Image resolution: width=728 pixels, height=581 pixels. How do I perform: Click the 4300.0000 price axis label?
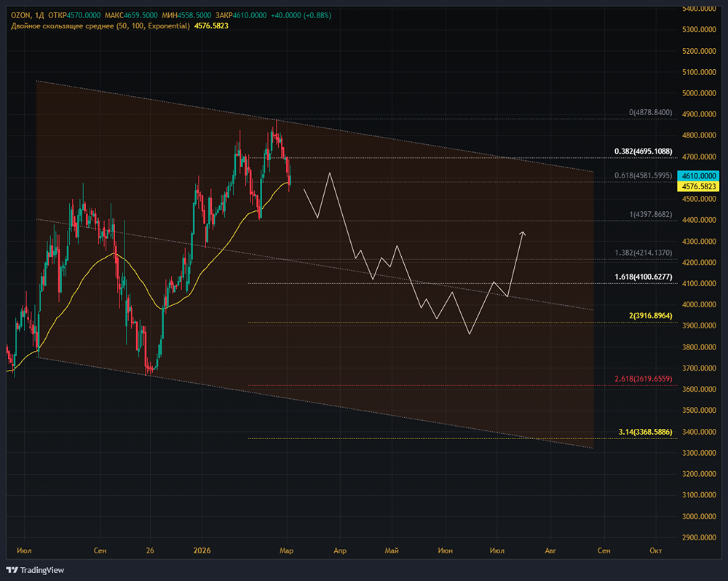click(x=699, y=242)
